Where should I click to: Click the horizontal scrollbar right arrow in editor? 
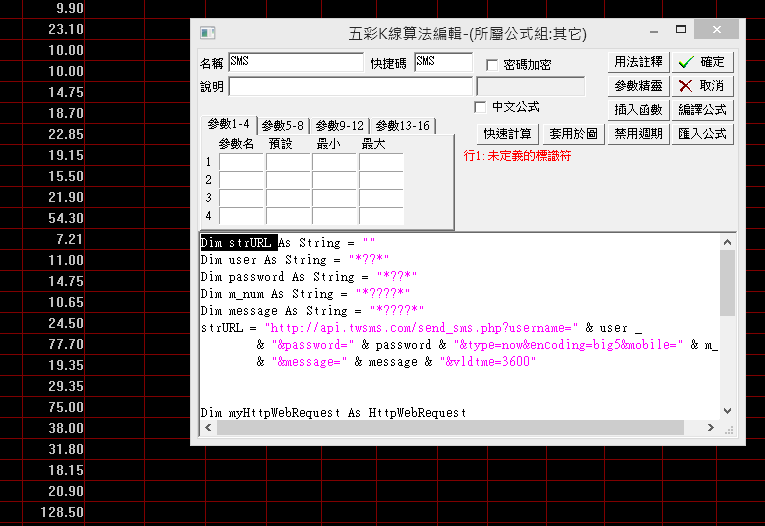click(711, 428)
